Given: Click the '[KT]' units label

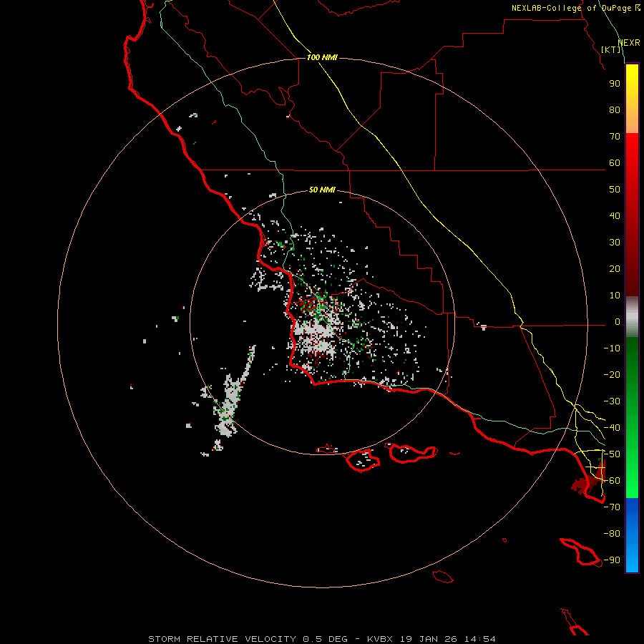Looking at the screenshot, I should pyautogui.click(x=611, y=49).
